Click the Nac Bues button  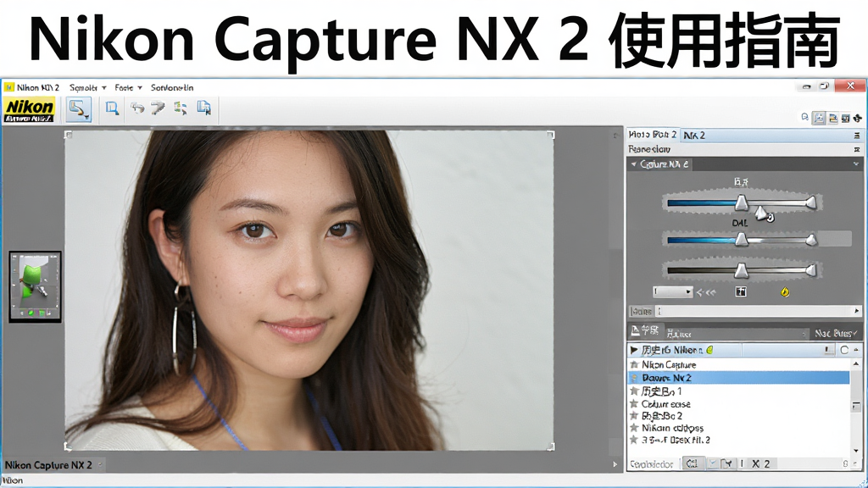point(835,333)
